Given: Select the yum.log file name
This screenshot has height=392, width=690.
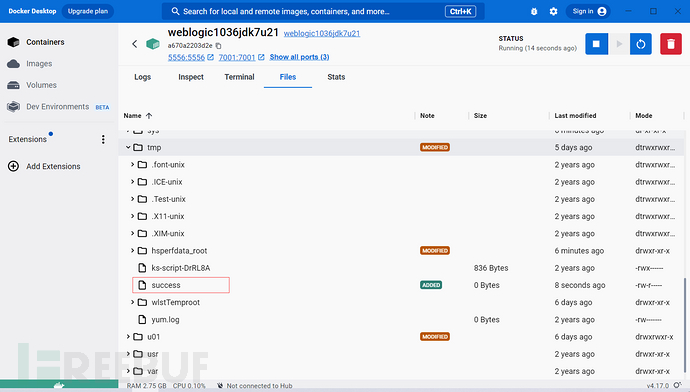Looking at the screenshot, I should tap(165, 319).
